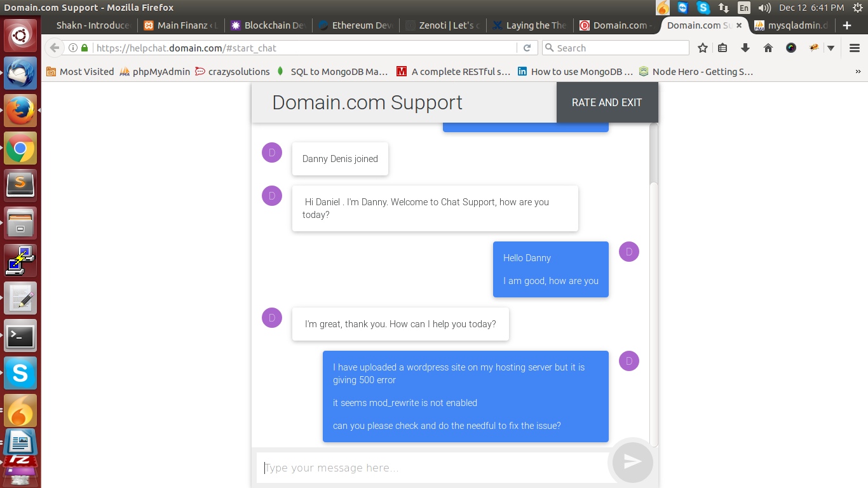Screen dimensions: 868x488
Task: Click the send message arrow button
Action: (632, 462)
